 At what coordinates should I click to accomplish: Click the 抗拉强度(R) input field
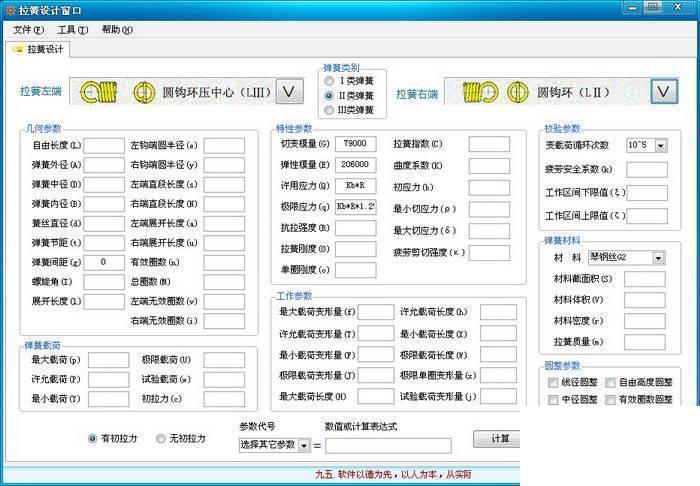[355, 228]
